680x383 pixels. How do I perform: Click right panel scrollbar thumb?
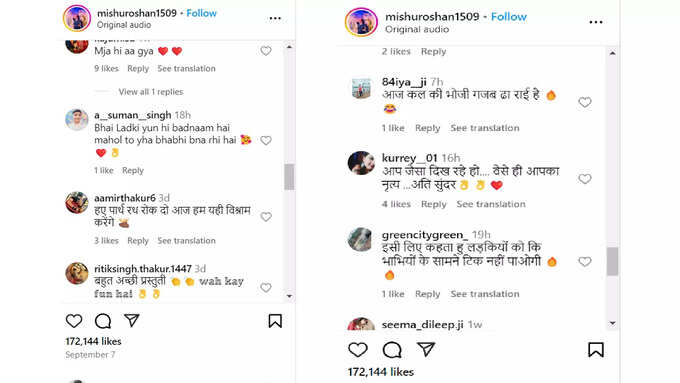[612, 261]
